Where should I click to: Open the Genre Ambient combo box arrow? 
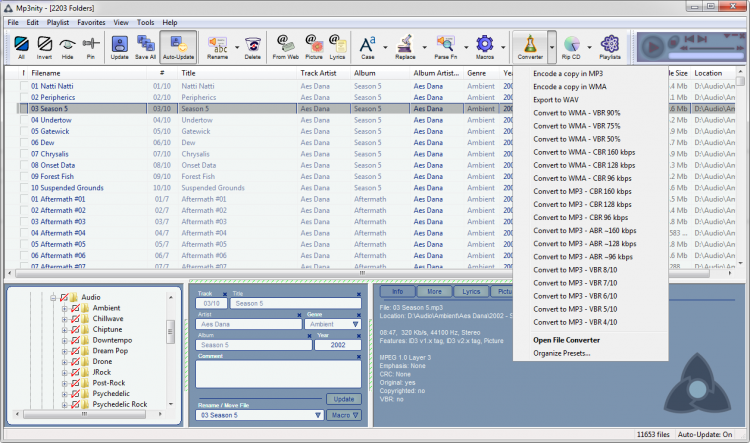pyautogui.click(x=355, y=324)
